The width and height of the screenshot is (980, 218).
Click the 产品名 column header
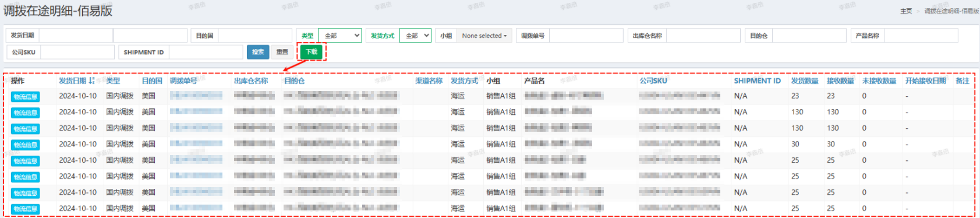pyautogui.click(x=534, y=81)
